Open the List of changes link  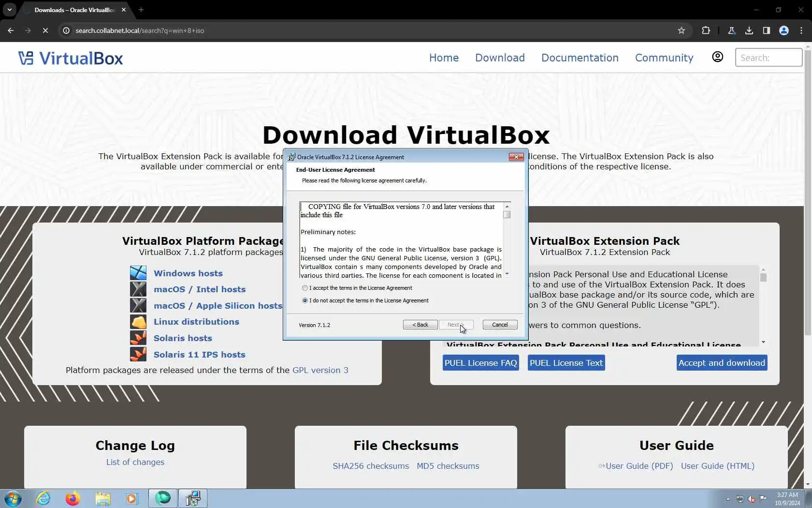pyautogui.click(x=135, y=462)
